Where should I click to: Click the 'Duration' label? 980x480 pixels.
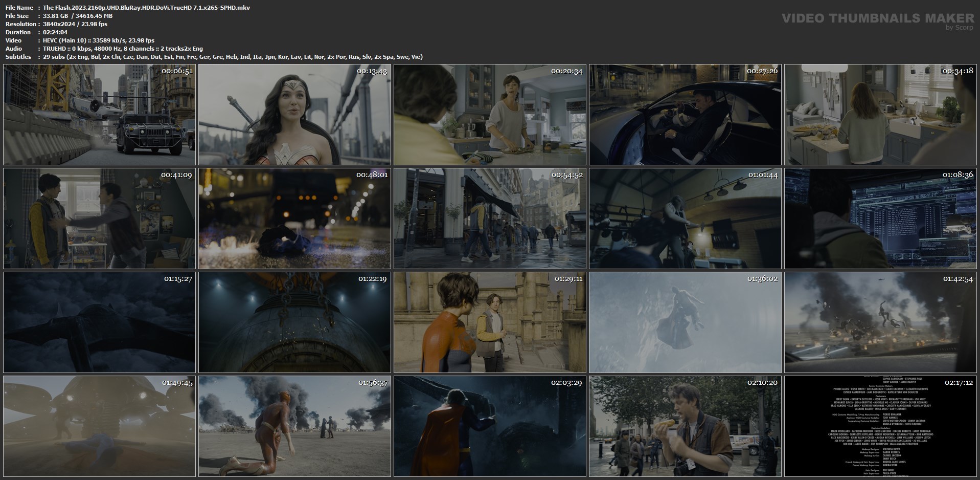18,32
